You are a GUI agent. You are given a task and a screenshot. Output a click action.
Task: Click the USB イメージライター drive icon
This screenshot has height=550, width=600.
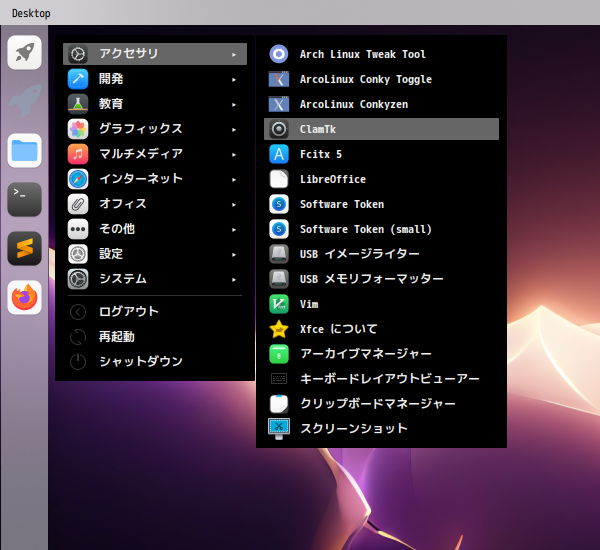point(279,254)
